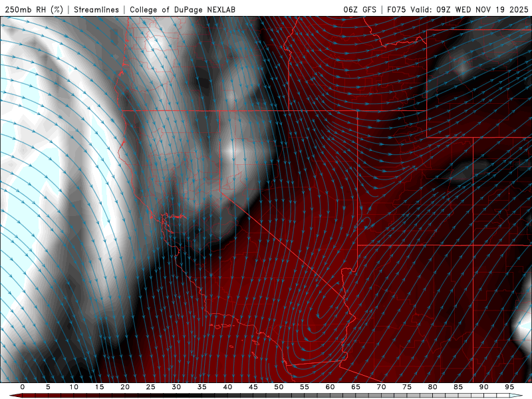The height and width of the screenshot is (399, 532).
Task: Click the colorbar tick label "50"
Action: (x=279, y=387)
